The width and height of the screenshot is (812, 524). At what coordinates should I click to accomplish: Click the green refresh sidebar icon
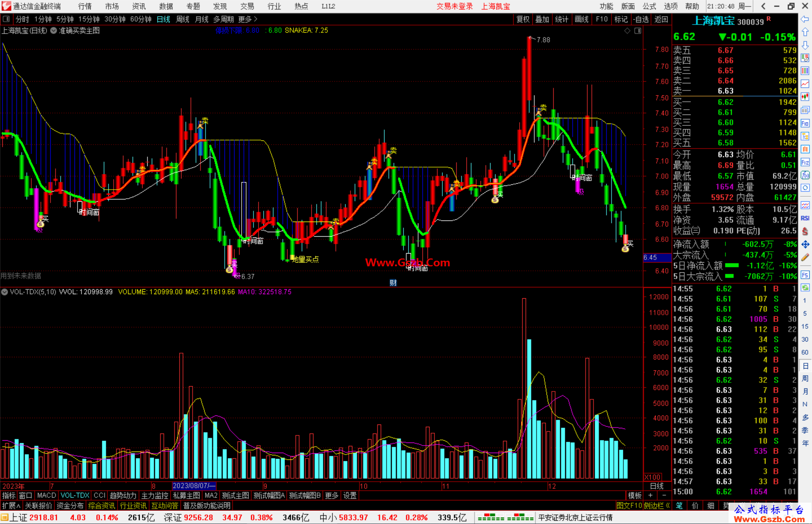[x=805, y=288]
